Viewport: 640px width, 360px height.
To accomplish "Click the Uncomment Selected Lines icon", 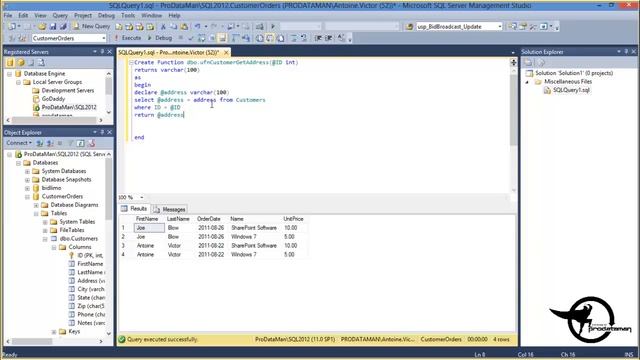I will point(304,38).
